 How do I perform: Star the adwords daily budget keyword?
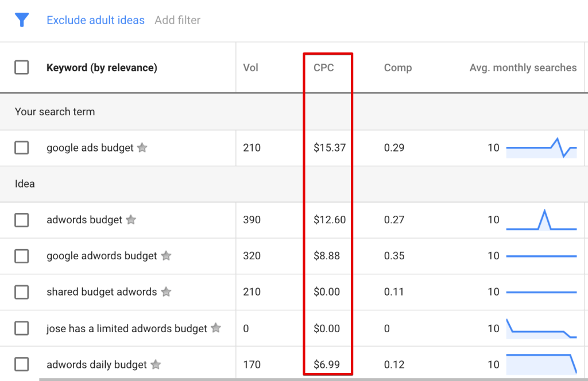[x=156, y=364]
